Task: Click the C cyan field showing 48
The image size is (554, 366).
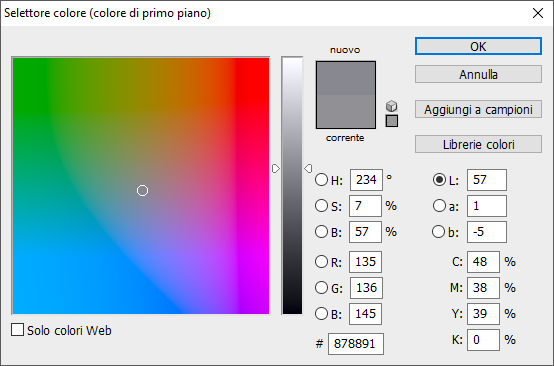Action: coord(483,262)
